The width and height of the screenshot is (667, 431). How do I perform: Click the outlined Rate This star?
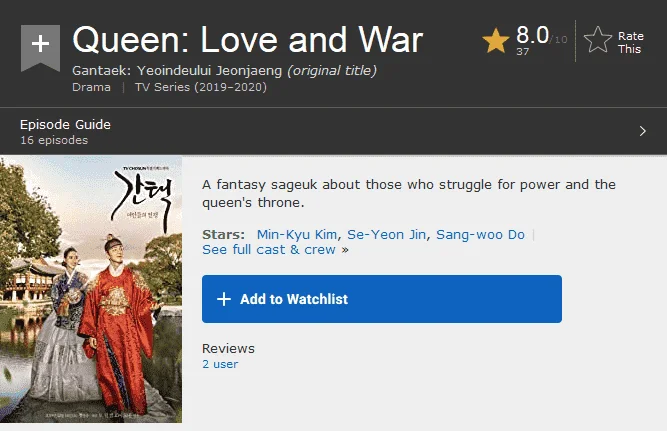(x=598, y=40)
